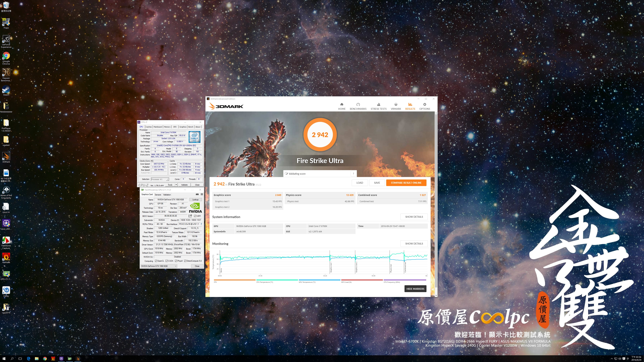Screen dimensions: 644x362
Task: Open the HOME section in 3DMark
Action: pyautogui.click(x=341, y=106)
